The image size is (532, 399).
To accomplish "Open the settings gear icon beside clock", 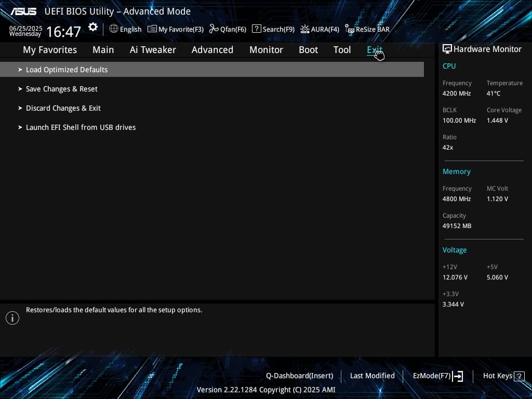I will coord(93,27).
